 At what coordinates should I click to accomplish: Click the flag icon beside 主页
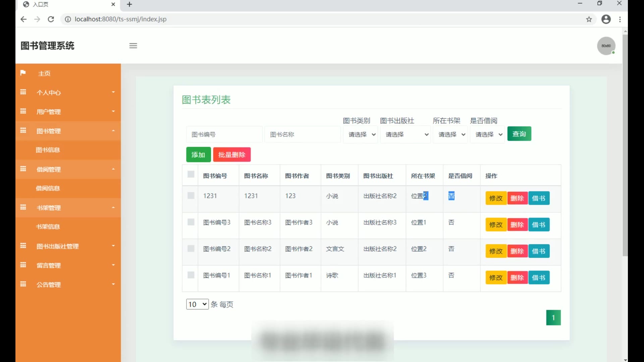(x=23, y=73)
